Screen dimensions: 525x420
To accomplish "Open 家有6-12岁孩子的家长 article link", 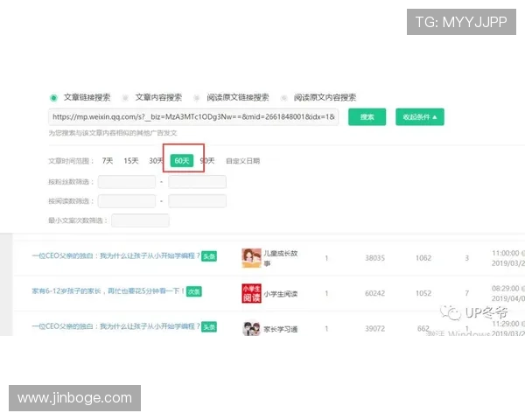I will 108,291.
